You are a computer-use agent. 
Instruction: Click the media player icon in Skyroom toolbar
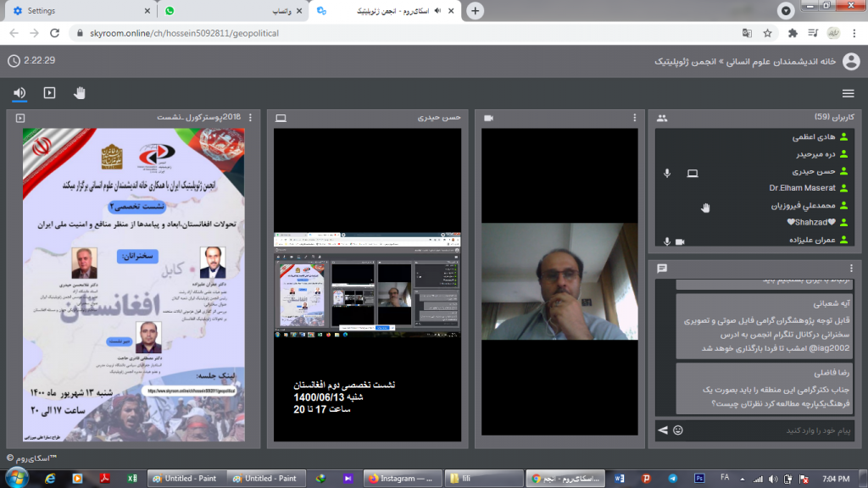[49, 92]
